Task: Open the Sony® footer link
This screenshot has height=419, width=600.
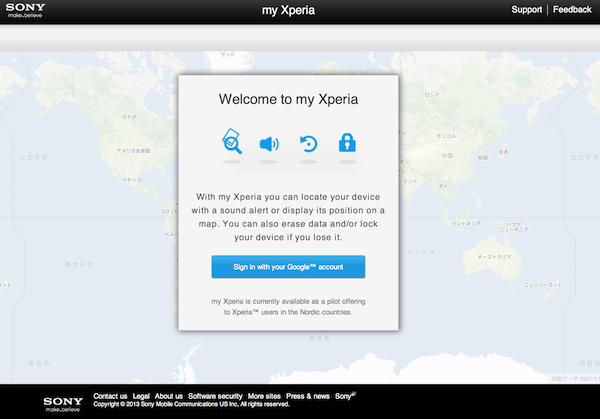Action: click(345, 396)
